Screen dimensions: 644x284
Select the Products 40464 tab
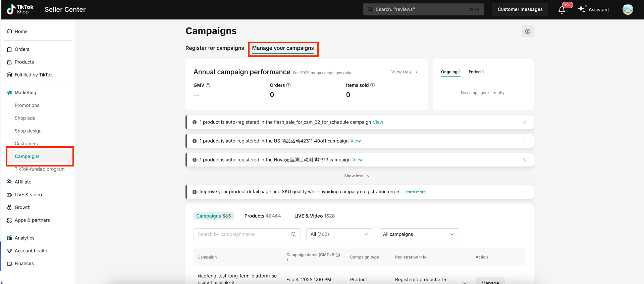click(x=262, y=216)
